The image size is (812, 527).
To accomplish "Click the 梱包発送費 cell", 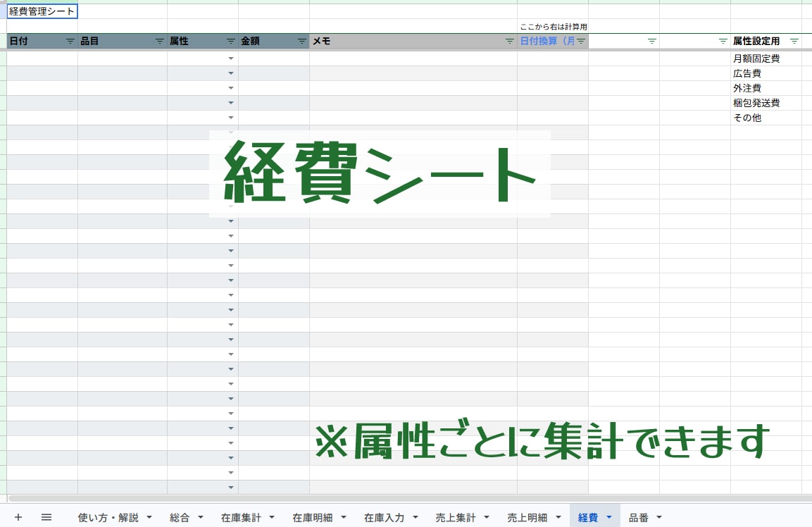I will [766, 103].
